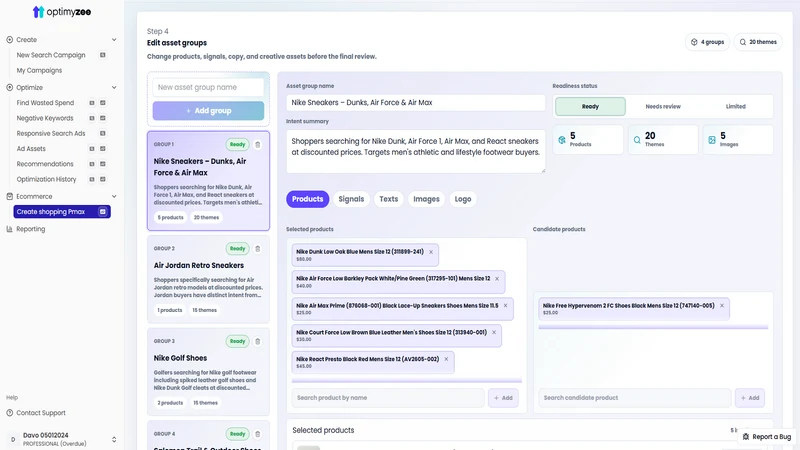Click the Ecommerce section icon
The height and width of the screenshot is (450, 800).
click(x=10, y=196)
